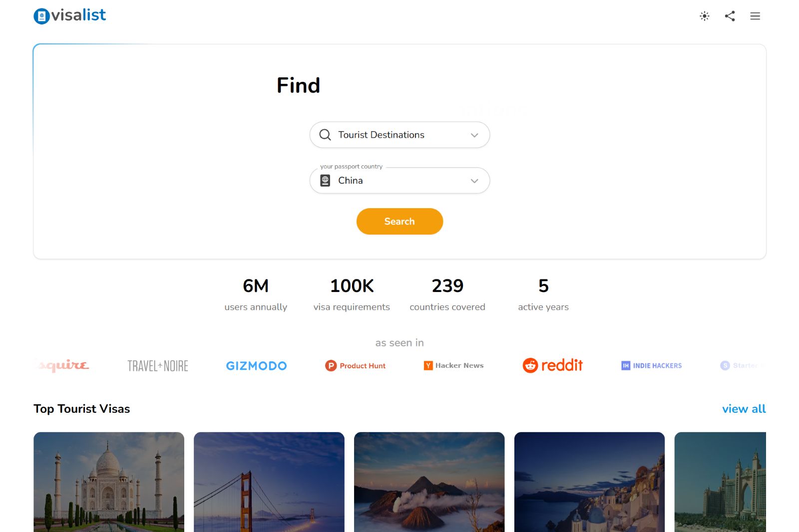Click the passport icon beside China
The image size is (799, 532).
[325, 181]
